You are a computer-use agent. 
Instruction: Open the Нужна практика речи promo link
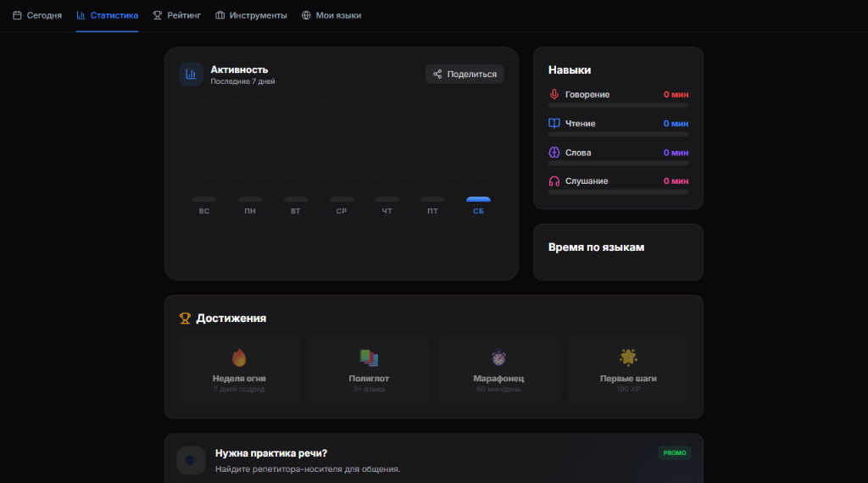[x=271, y=453]
